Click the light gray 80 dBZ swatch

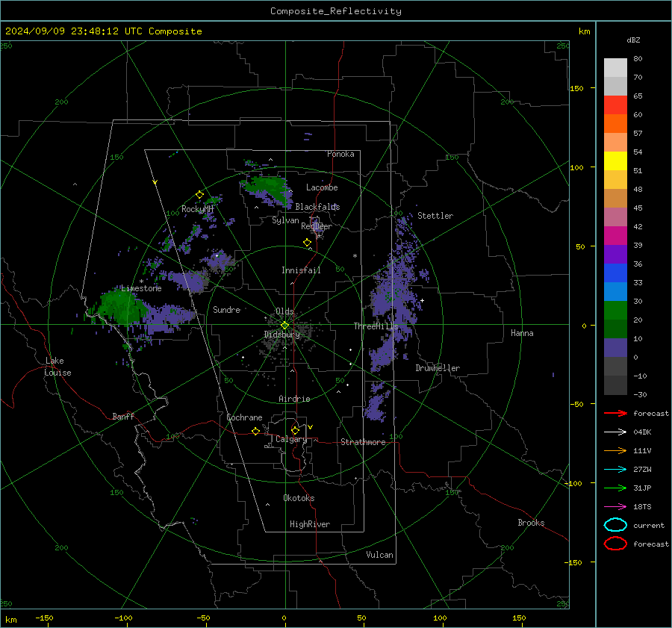615,67
